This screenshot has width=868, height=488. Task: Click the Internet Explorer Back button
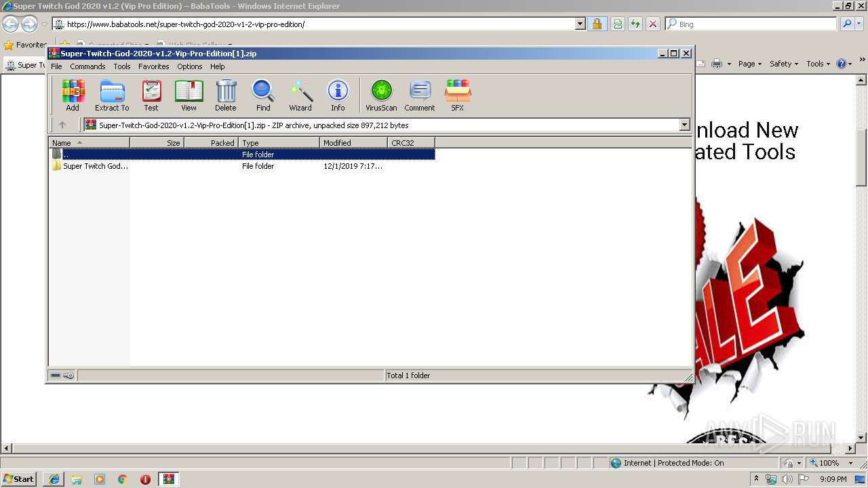[x=10, y=24]
